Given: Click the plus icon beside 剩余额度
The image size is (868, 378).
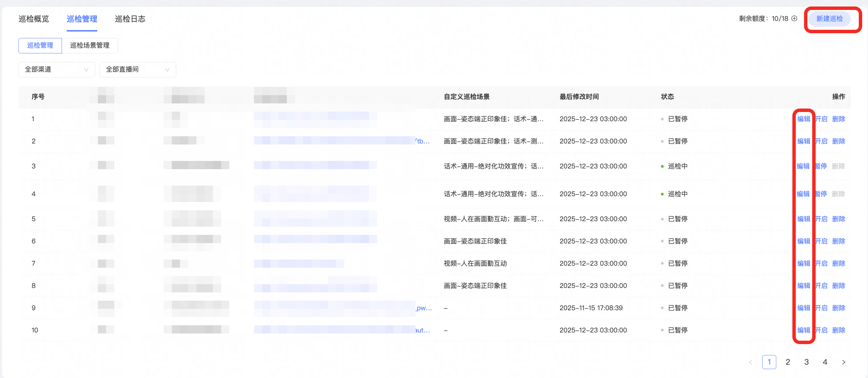Looking at the screenshot, I should click(x=794, y=18).
